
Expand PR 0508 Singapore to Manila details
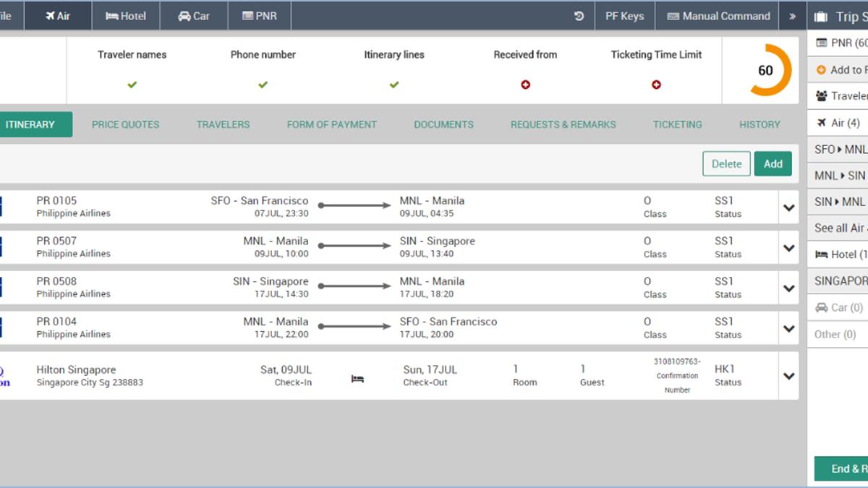(x=788, y=288)
